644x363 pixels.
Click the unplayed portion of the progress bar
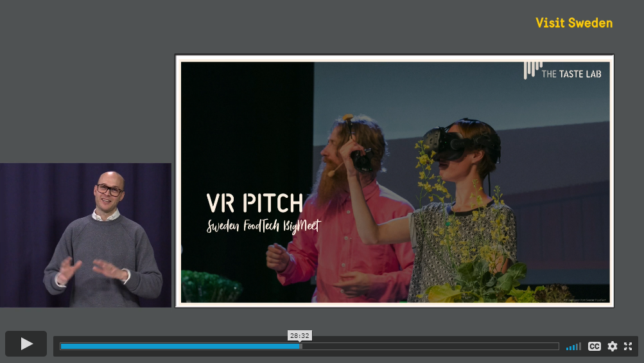430,346
